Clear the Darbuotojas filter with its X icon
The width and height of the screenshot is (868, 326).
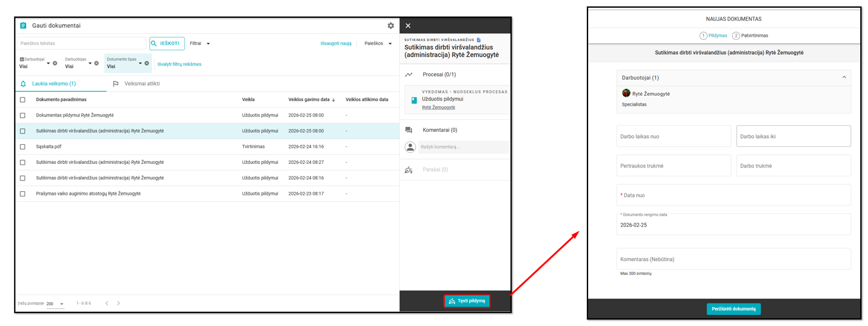[x=97, y=63]
